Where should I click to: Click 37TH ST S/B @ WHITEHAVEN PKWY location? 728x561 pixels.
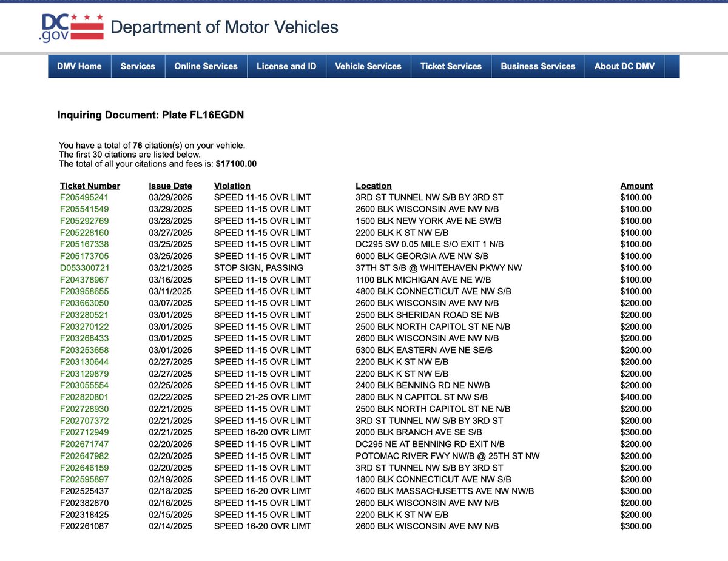coord(439,268)
